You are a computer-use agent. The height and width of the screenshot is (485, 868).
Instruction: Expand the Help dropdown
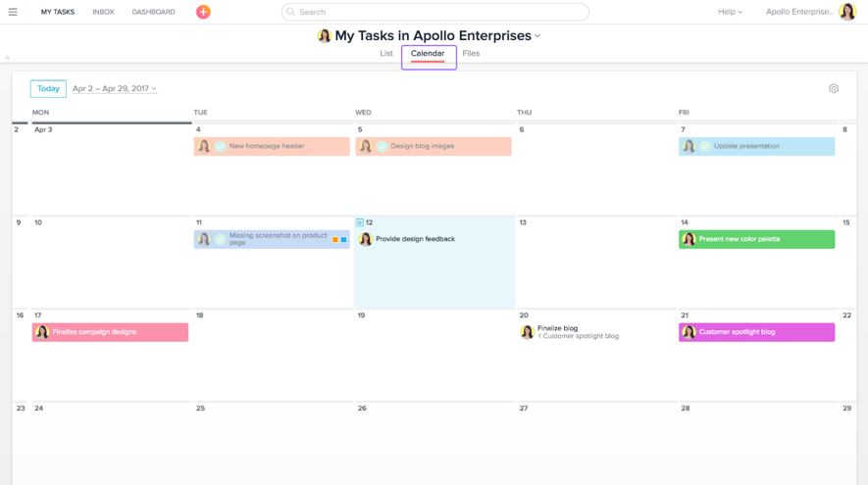point(730,12)
